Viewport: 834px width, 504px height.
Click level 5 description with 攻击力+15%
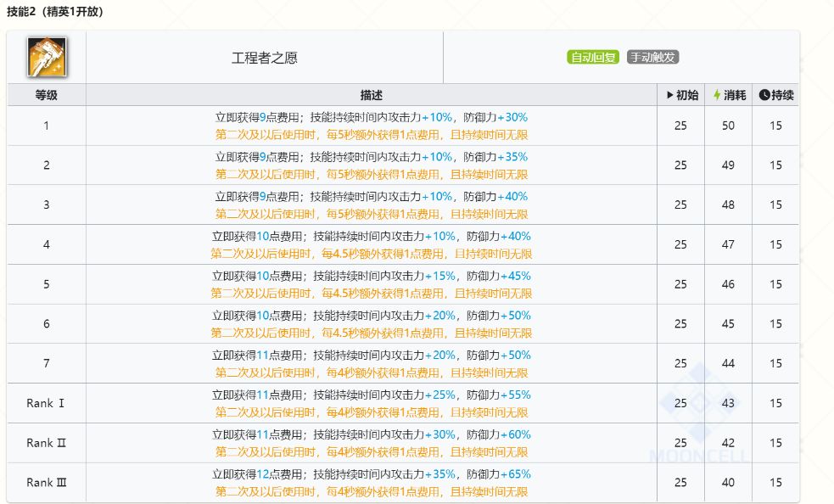(x=372, y=284)
